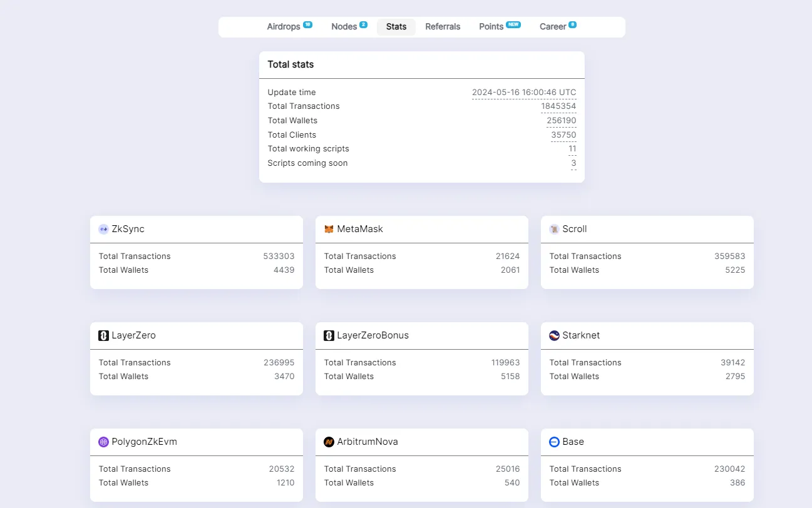Click the MetaMask fox icon

[329, 229]
